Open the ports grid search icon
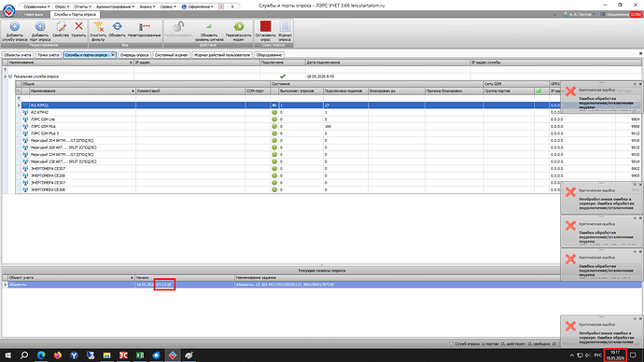Image resolution: width=644 pixels, height=362 pixels. (18, 90)
